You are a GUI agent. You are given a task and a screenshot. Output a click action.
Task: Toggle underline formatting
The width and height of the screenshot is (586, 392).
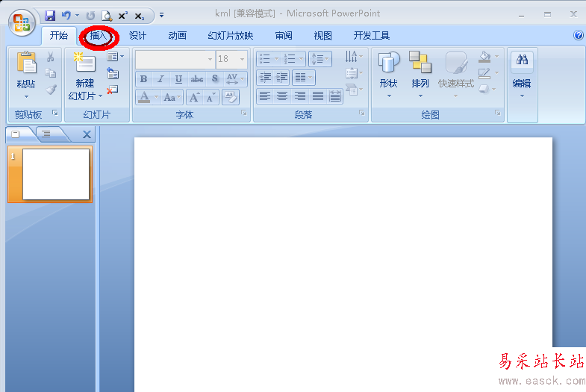click(x=178, y=79)
